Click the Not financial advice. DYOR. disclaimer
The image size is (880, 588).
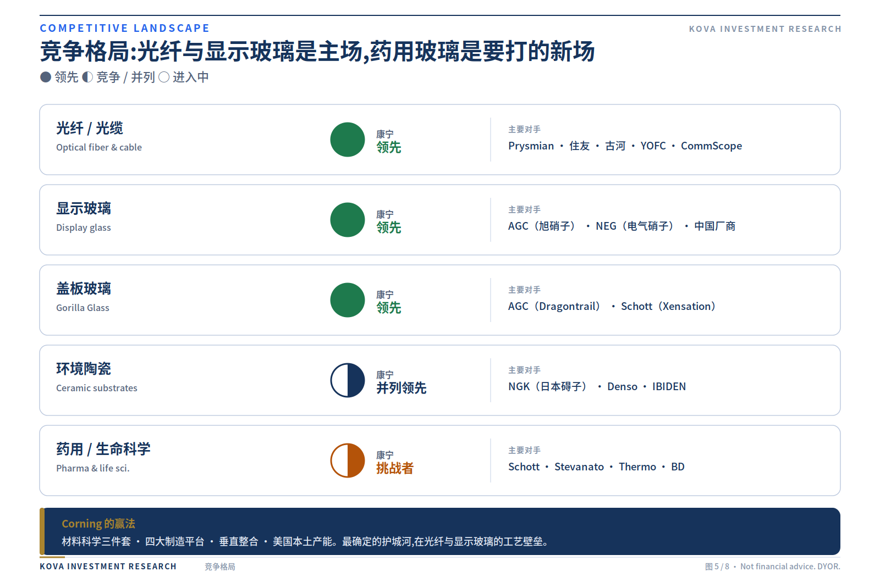click(790, 567)
